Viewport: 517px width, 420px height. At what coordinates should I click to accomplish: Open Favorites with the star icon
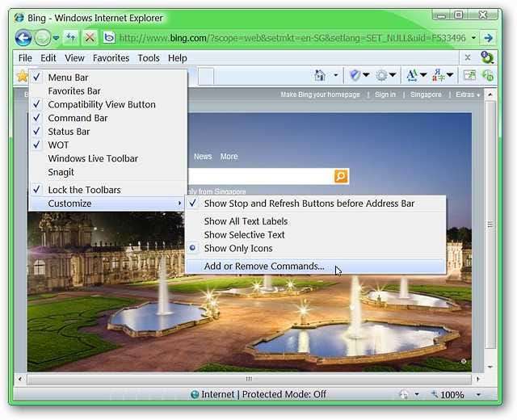click(x=23, y=76)
